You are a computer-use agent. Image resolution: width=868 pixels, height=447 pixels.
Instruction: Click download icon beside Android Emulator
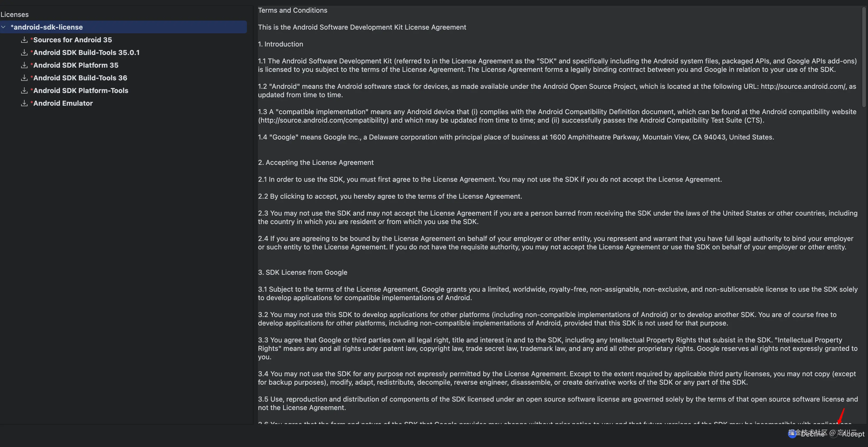[x=24, y=103]
